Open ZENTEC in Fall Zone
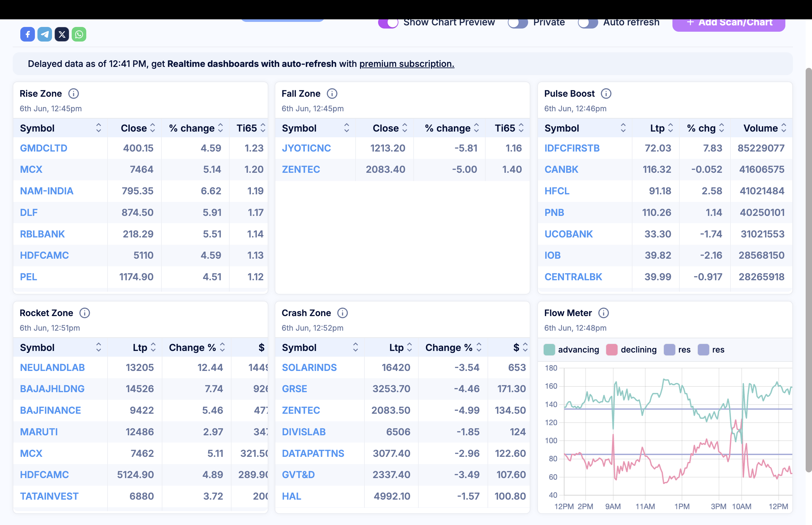Image resolution: width=812 pixels, height=525 pixels. click(301, 169)
